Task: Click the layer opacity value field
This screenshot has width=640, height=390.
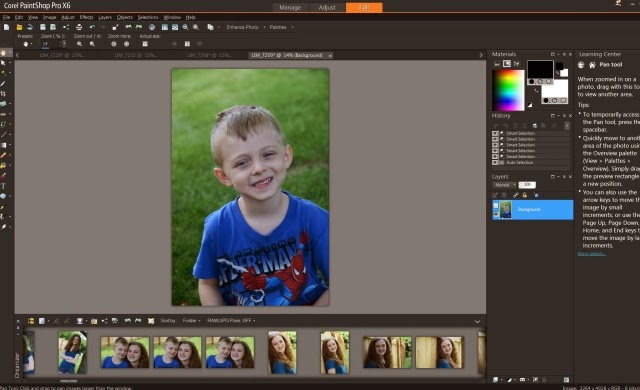Action: click(527, 185)
